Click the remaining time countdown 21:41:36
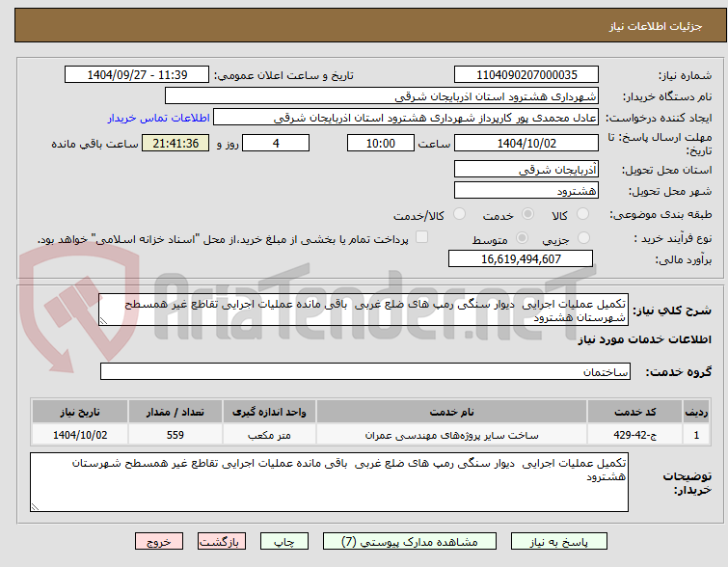The image size is (728, 567). pyautogui.click(x=175, y=143)
